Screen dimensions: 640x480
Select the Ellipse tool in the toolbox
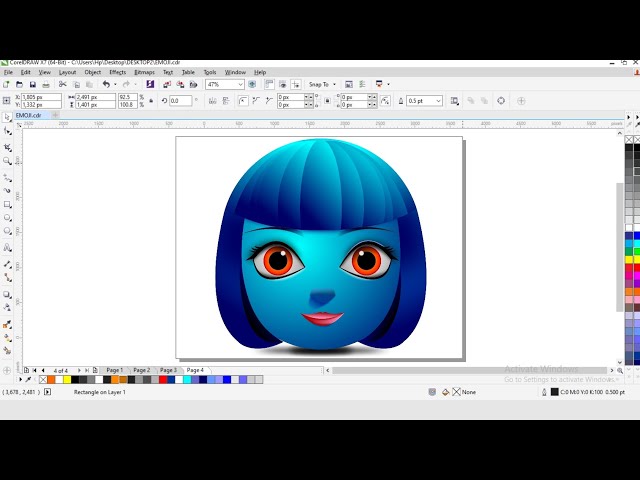point(7,218)
